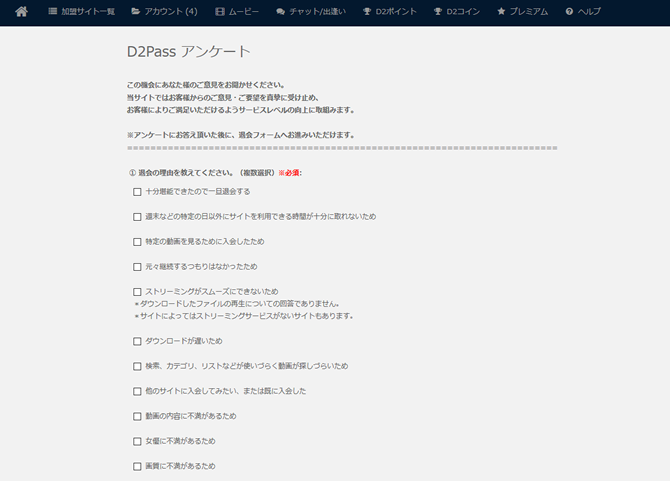670x481 pixels.
Task: Click the question text 退会の理由を教えてください
Action: coord(185,173)
